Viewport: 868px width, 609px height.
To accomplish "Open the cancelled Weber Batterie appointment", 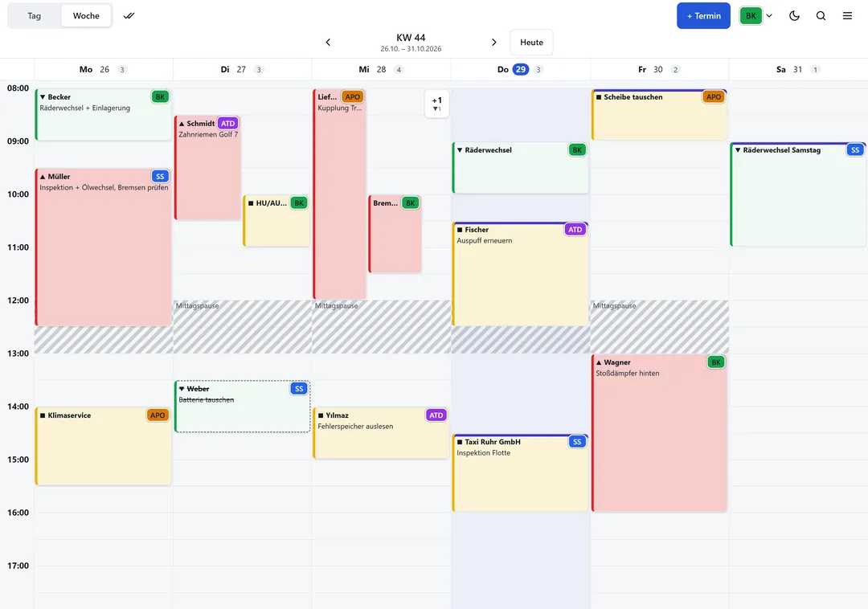I will pos(243,407).
